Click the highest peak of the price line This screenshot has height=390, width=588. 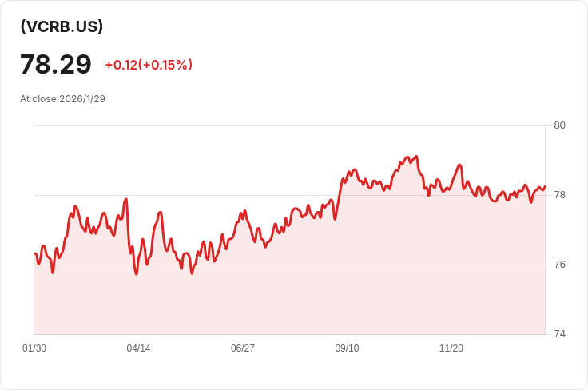pos(416,157)
